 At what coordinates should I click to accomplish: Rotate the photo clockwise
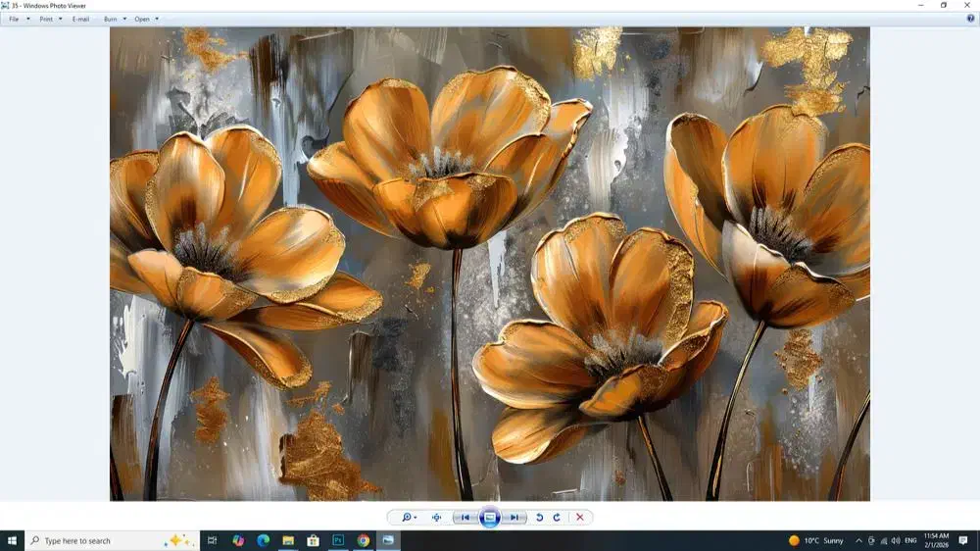tap(557, 518)
